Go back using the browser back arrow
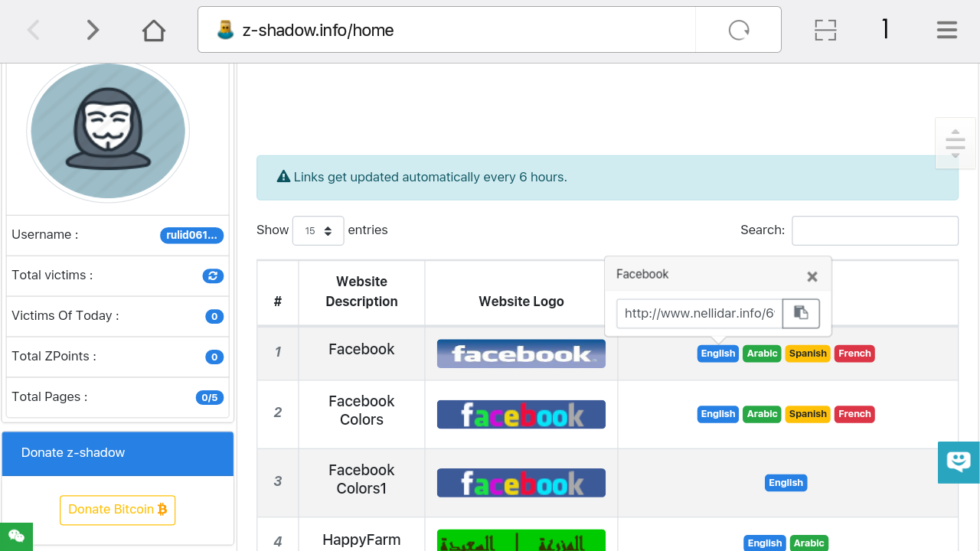Screen dimensions: 980x551 pyautogui.click(x=34, y=30)
